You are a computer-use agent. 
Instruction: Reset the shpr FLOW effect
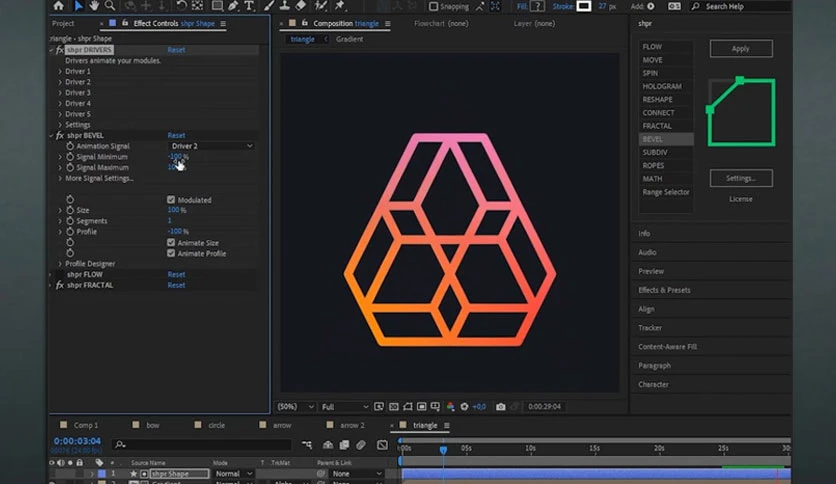[x=176, y=275]
